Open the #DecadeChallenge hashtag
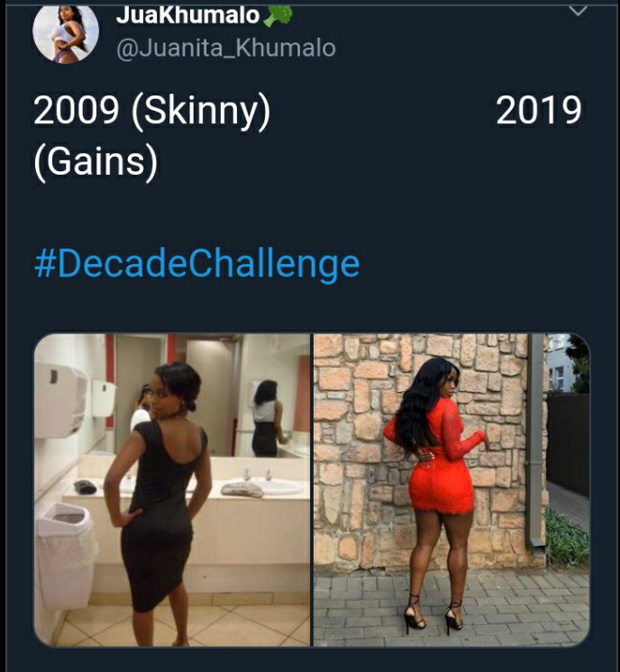 (x=196, y=264)
